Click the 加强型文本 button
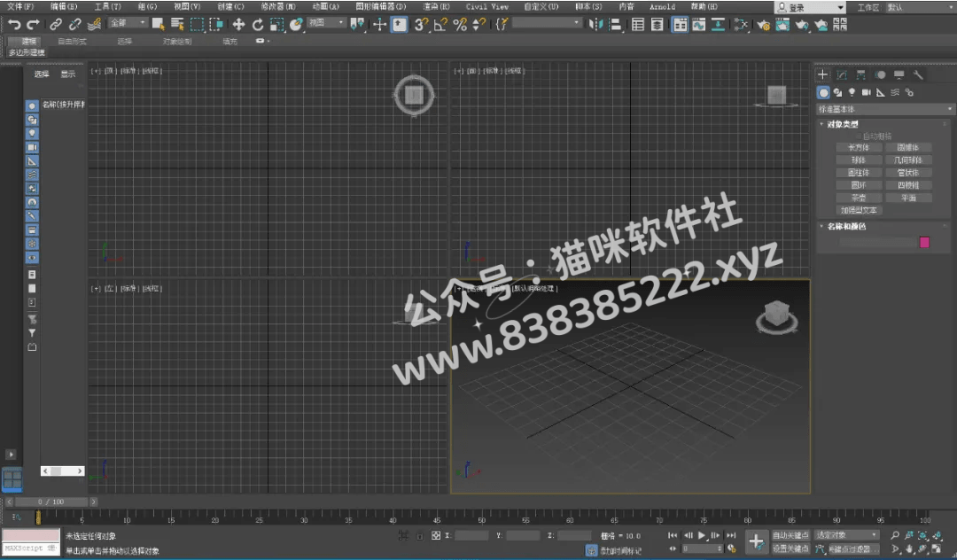This screenshot has height=560, width=957. [x=859, y=210]
